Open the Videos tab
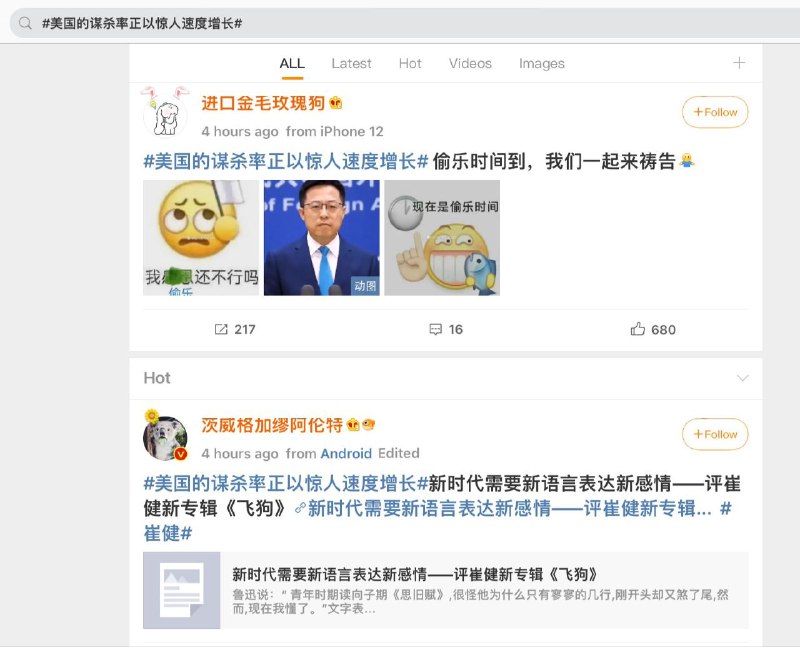This screenshot has height=647, width=800. click(x=470, y=63)
